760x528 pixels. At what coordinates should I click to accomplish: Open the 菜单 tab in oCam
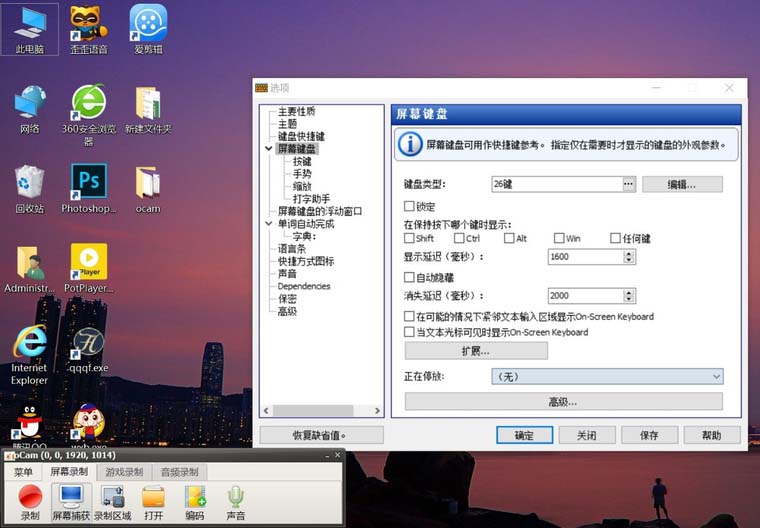[23, 472]
